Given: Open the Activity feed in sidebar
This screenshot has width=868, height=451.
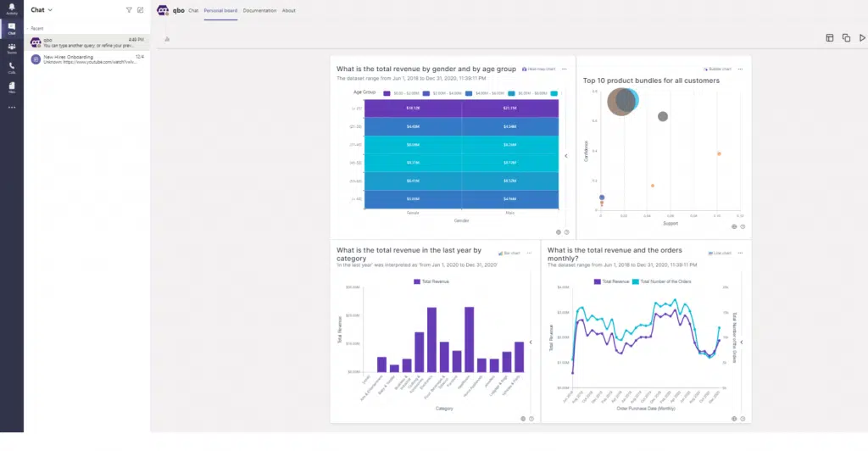Looking at the screenshot, I should pos(11,8).
